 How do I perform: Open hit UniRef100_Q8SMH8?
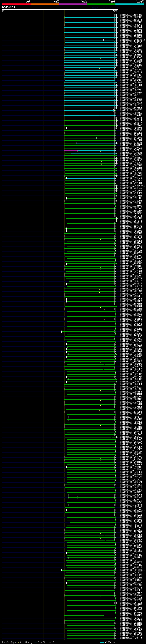[x=131, y=17]
